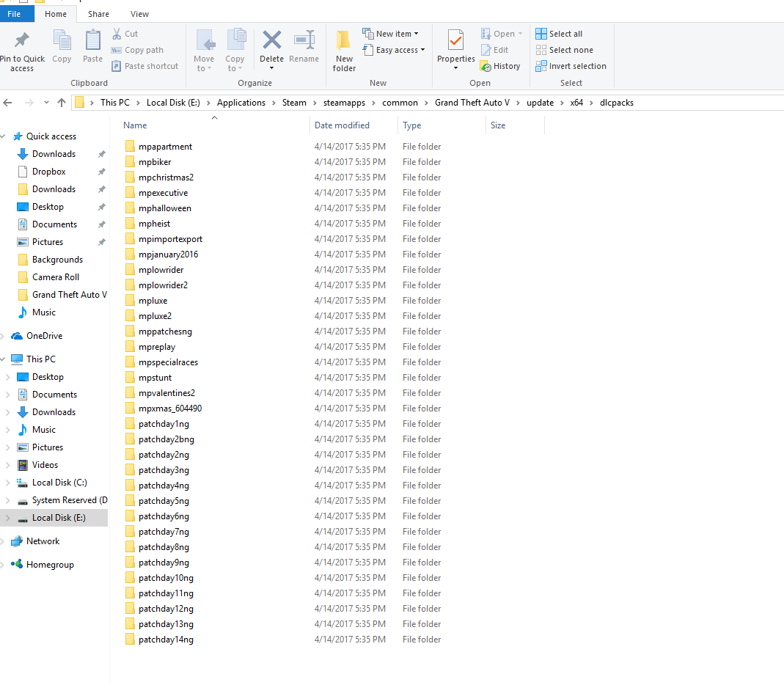Click the Copy path icon
The height and width of the screenshot is (685, 784).
[x=117, y=50]
